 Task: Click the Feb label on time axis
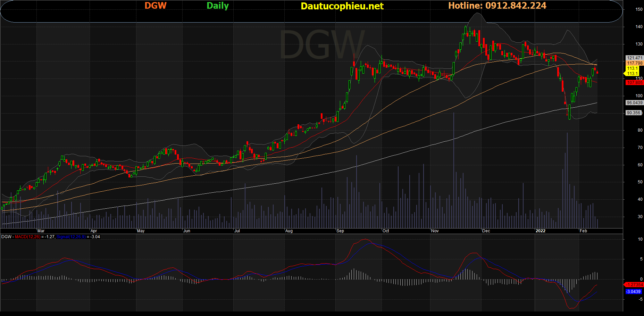pos(583,231)
